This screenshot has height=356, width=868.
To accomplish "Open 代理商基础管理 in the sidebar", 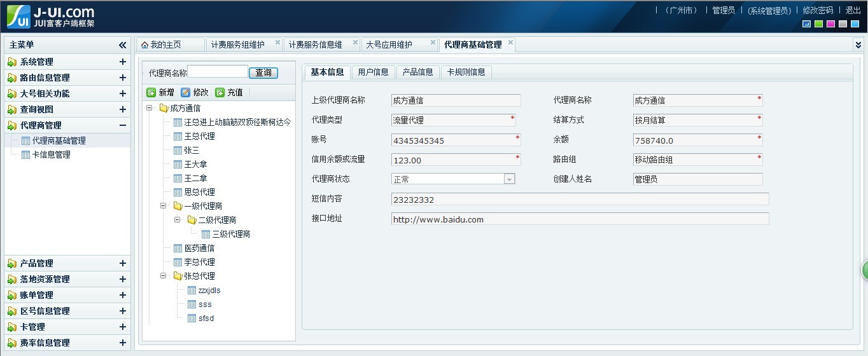I will tap(59, 140).
